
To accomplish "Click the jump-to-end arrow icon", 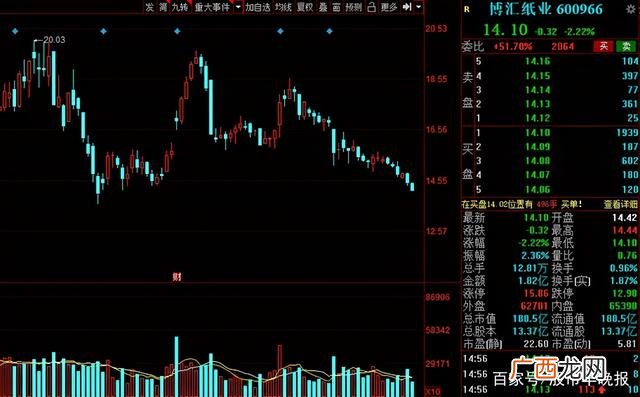I will click(x=407, y=7).
